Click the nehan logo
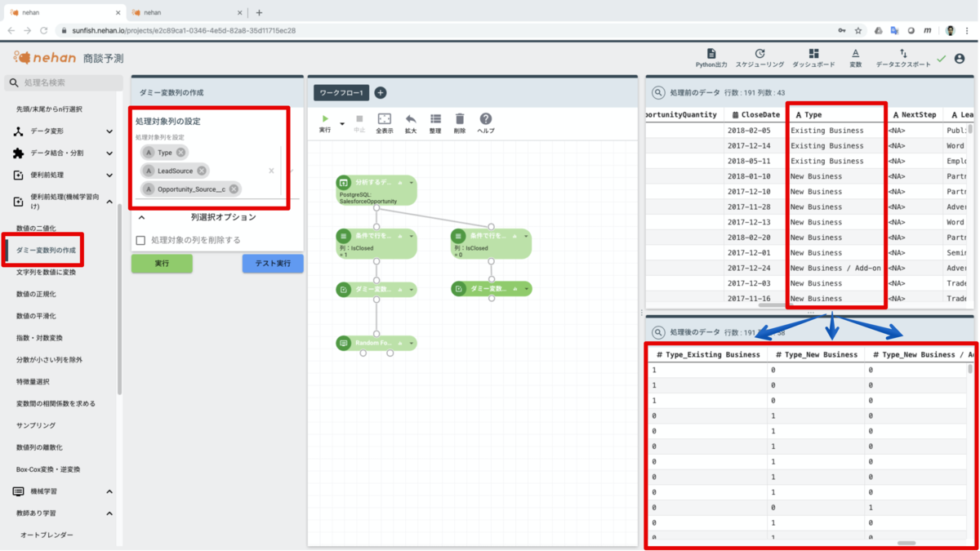 pos(45,58)
